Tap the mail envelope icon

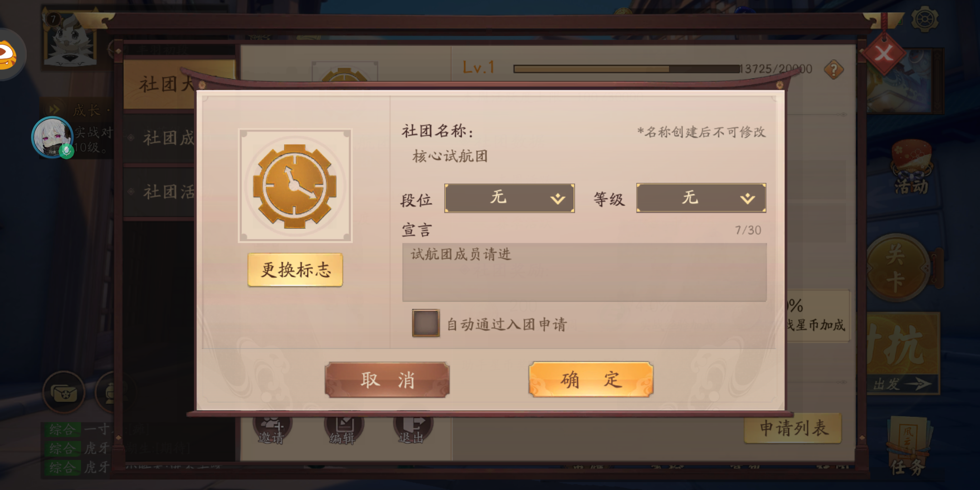[x=64, y=392]
